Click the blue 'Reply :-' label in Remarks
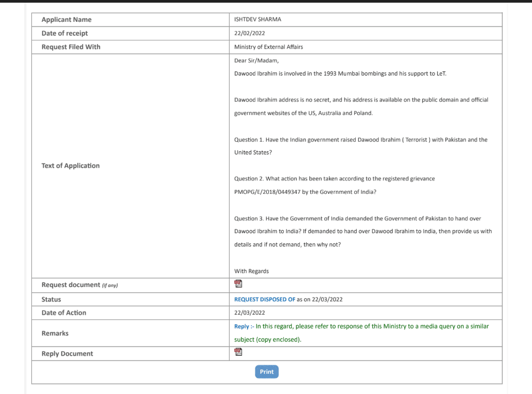 (x=244, y=326)
